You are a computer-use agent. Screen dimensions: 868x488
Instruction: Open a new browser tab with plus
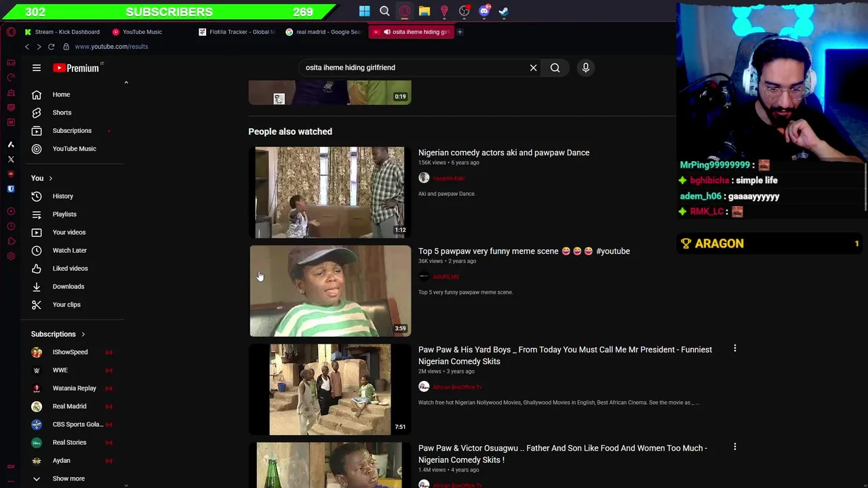460,32
